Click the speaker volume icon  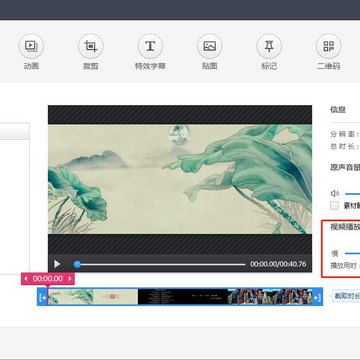tap(334, 193)
